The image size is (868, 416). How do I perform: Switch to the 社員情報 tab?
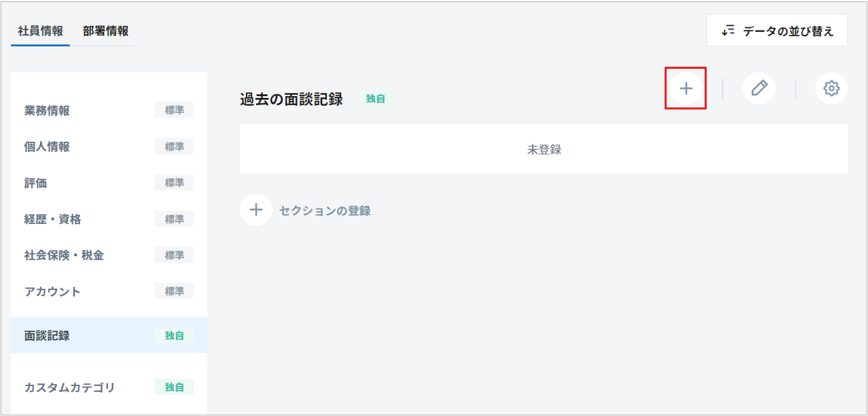tap(41, 31)
